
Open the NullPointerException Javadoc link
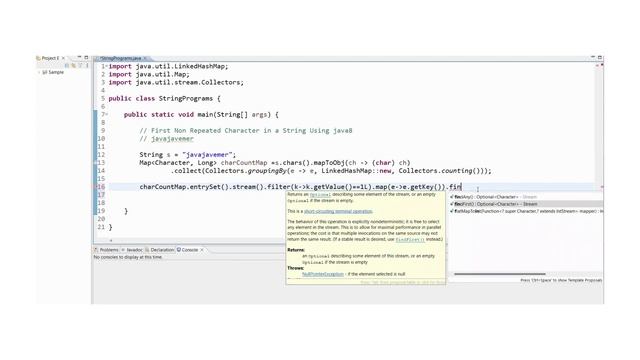(x=323, y=274)
